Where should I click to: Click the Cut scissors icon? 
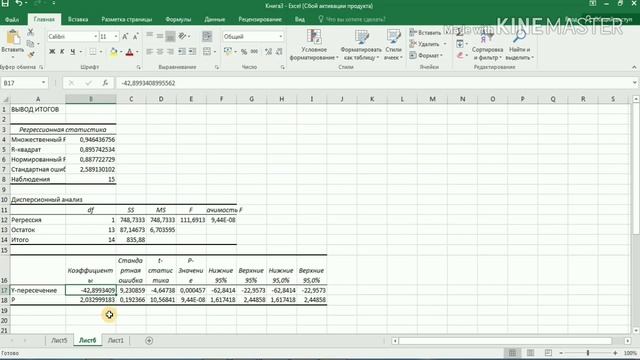pos(31,32)
